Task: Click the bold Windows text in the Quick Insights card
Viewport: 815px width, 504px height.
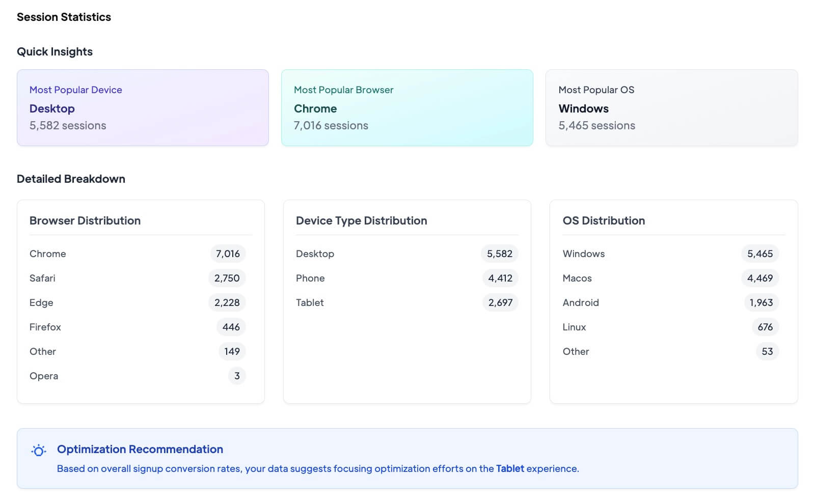Action: pyautogui.click(x=584, y=108)
